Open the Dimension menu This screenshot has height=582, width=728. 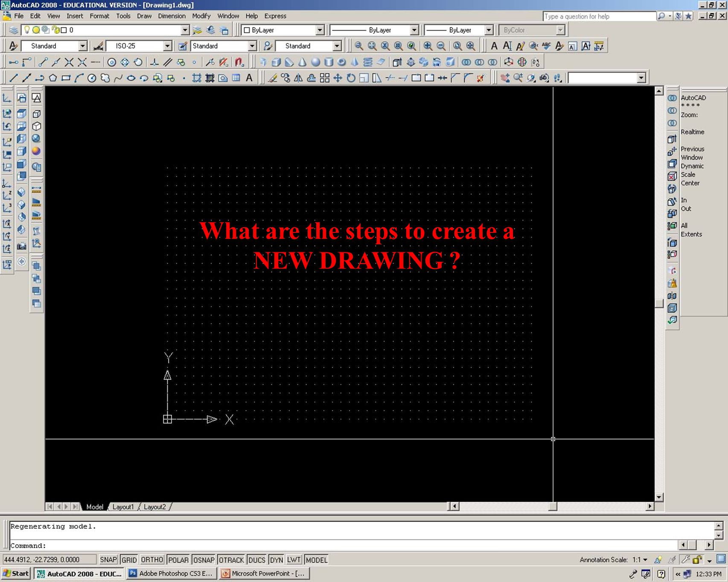172,16
